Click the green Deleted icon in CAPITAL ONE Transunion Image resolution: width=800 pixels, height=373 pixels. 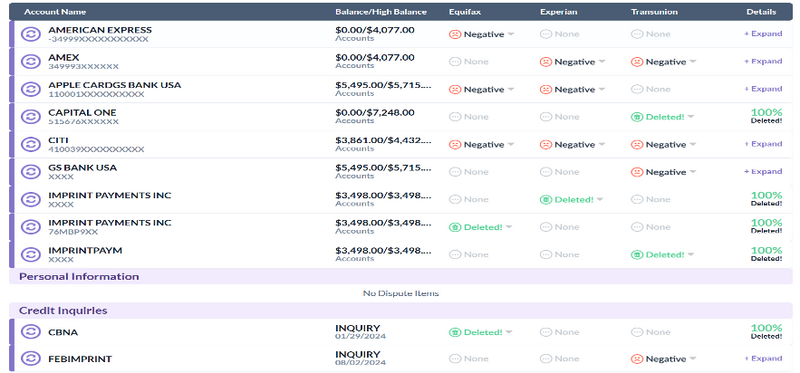click(637, 117)
